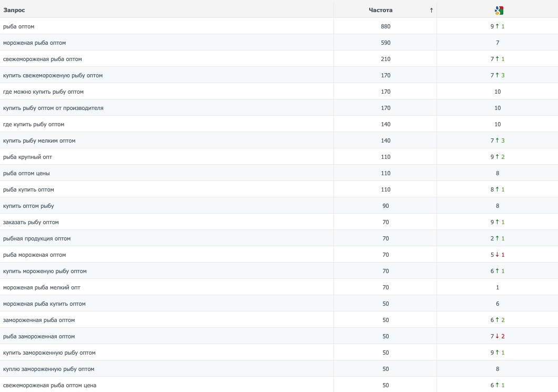Click 'где можно купить рыбу оптом'
Viewport: 558px width, 392px height.
(43, 92)
